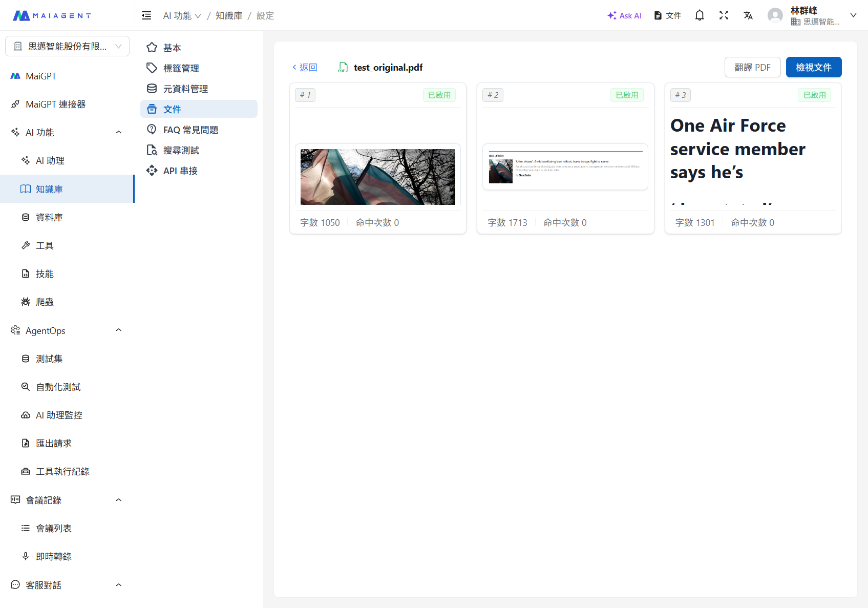Open 搜尋測試 in settings menu
Screen dimensions: 868x608
click(x=181, y=150)
